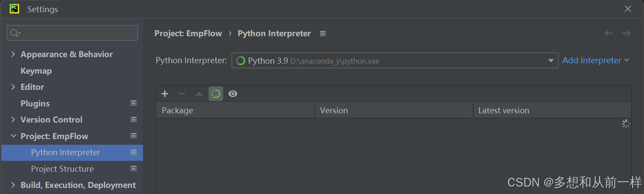
Task: Click the settings search input field
Action: 78,33
